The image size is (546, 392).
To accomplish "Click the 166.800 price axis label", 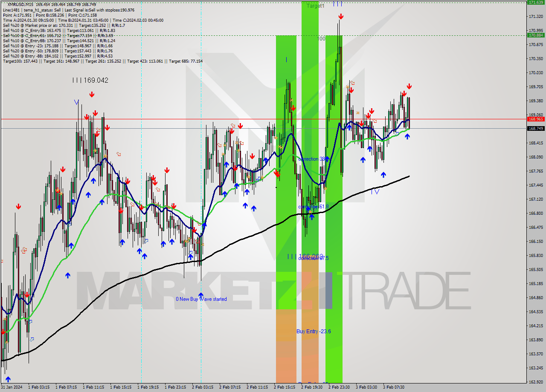I will coord(536,213).
